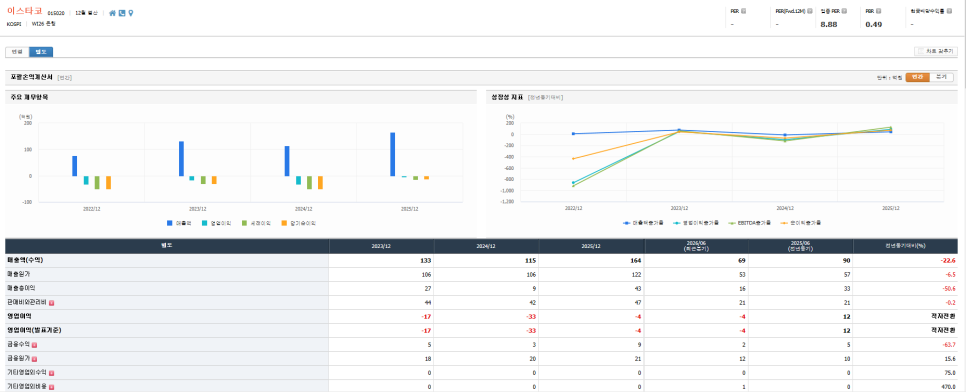Viewport: 966px width, 392px height.
Task: Click the company name 이스타코
Action: 25,11
